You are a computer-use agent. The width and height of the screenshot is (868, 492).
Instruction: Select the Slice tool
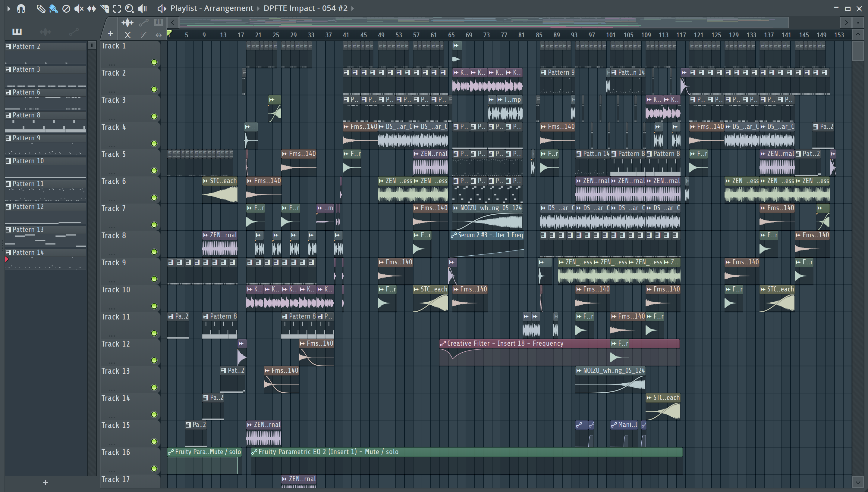click(105, 8)
